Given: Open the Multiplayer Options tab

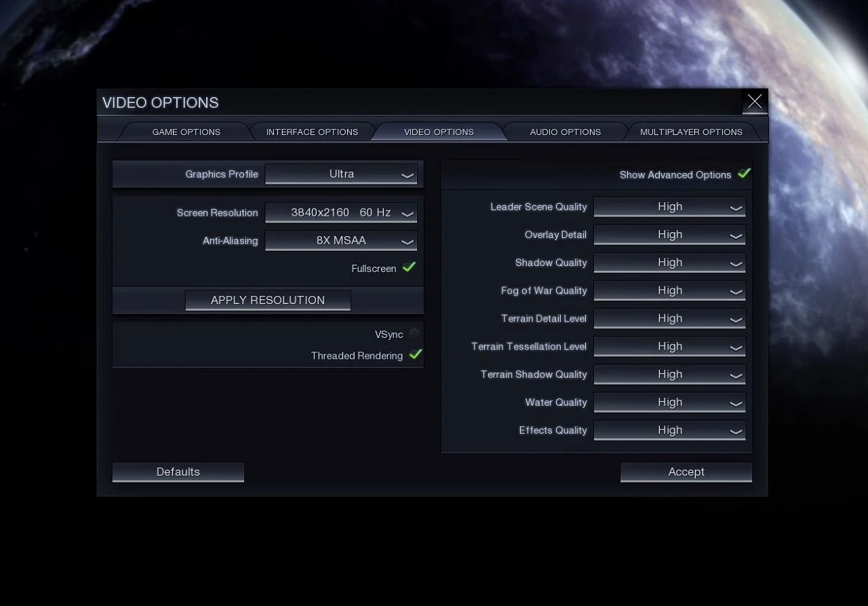Looking at the screenshot, I should 691,132.
